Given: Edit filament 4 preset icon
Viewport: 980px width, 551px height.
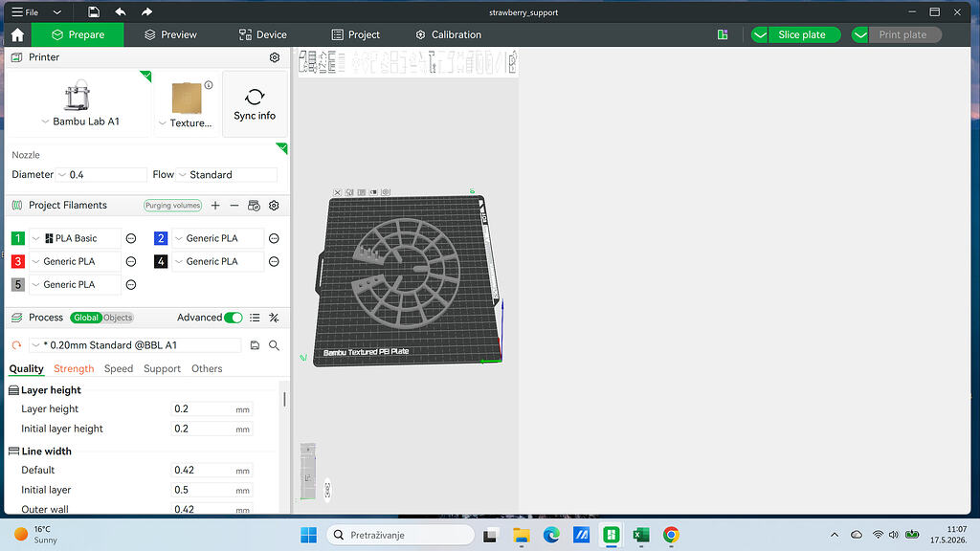Looking at the screenshot, I should [x=274, y=262].
